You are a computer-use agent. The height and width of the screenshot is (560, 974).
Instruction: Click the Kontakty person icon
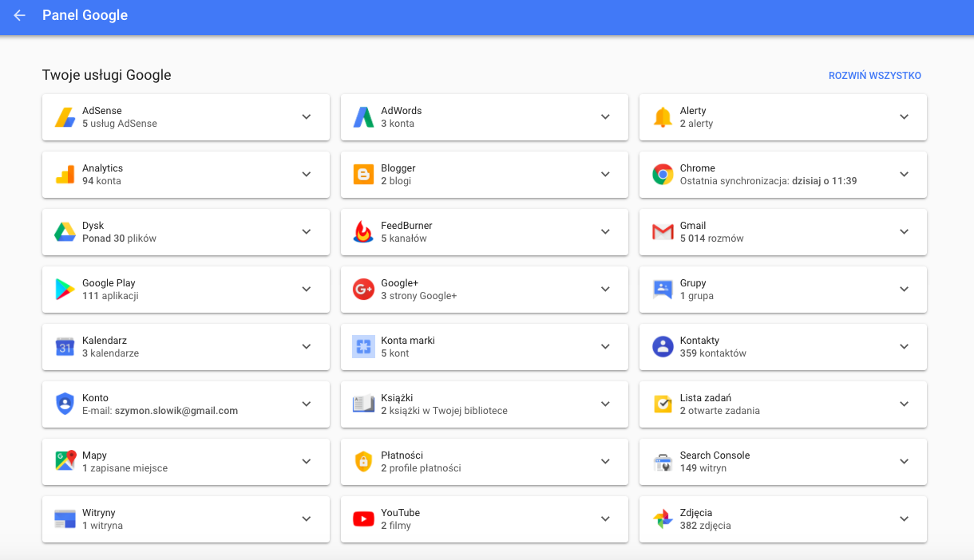click(x=663, y=347)
